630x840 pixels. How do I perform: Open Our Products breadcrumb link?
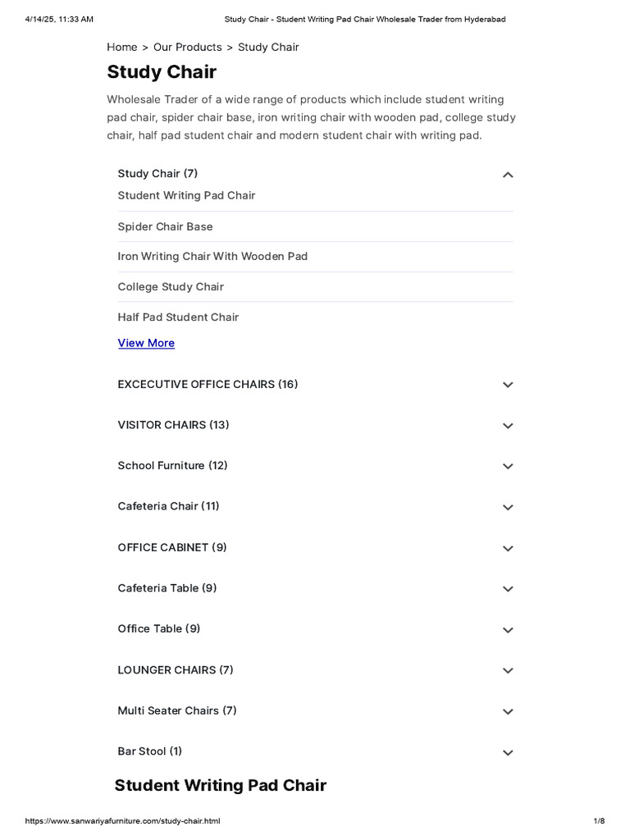coord(188,47)
